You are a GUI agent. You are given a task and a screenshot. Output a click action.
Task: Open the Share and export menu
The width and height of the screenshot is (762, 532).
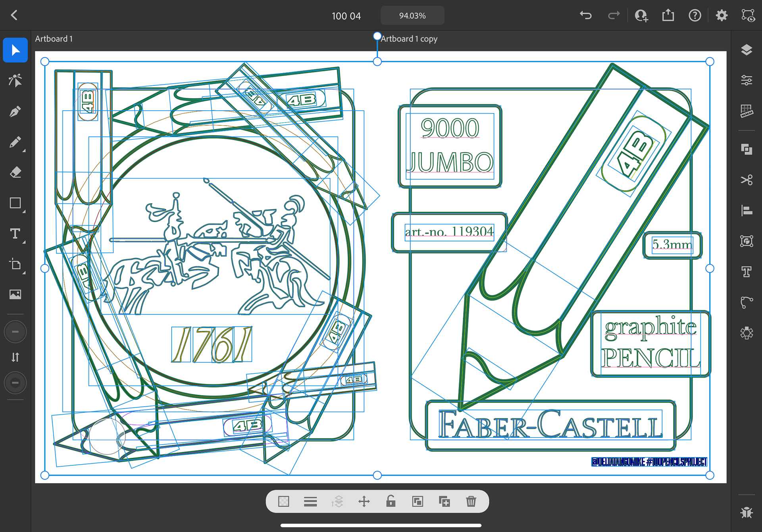tap(668, 15)
